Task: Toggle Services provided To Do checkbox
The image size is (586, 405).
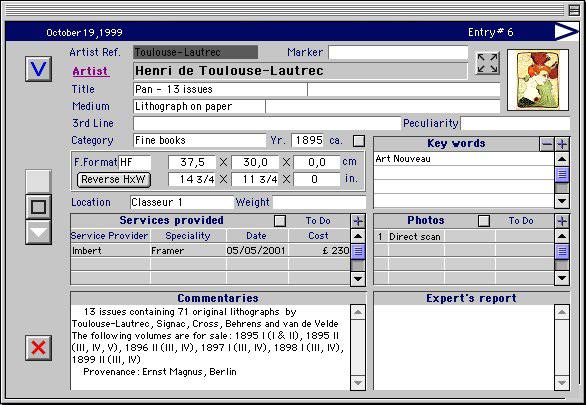Action: coord(280,221)
